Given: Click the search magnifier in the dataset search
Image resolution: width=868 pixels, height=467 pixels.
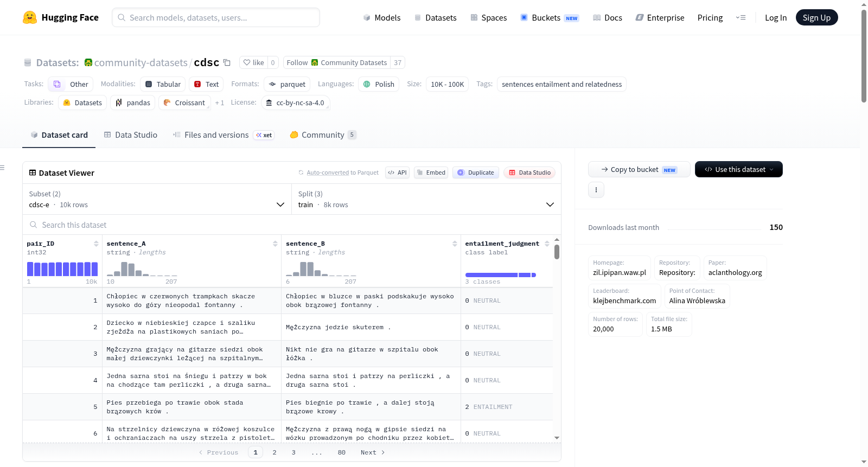Looking at the screenshot, I should point(34,225).
